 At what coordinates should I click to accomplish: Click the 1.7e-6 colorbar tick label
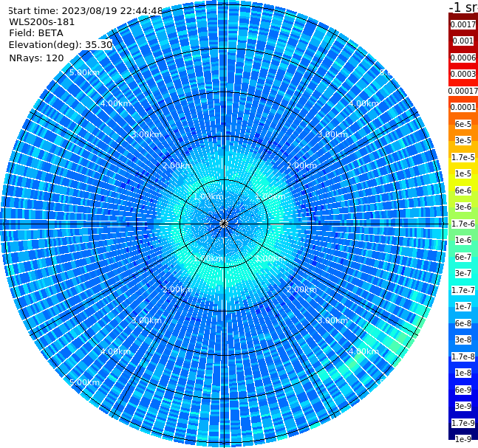coord(463,224)
